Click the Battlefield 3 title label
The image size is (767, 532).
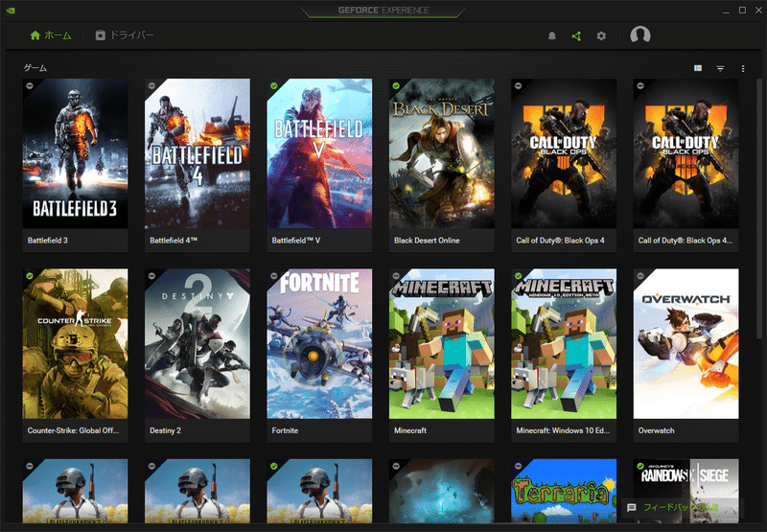pos(47,241)
